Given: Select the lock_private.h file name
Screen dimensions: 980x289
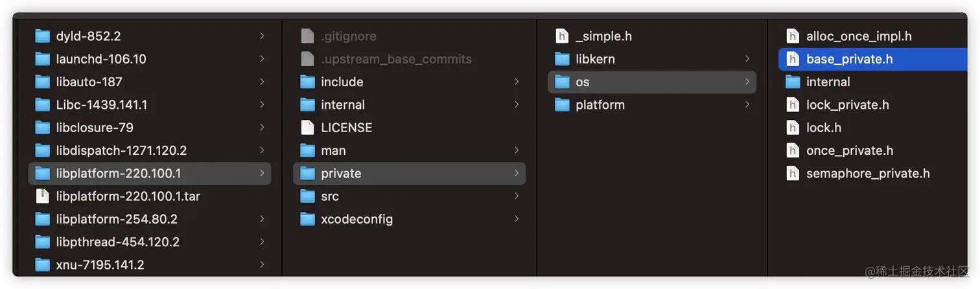Looking at the screenshot, I should (847, 105).
